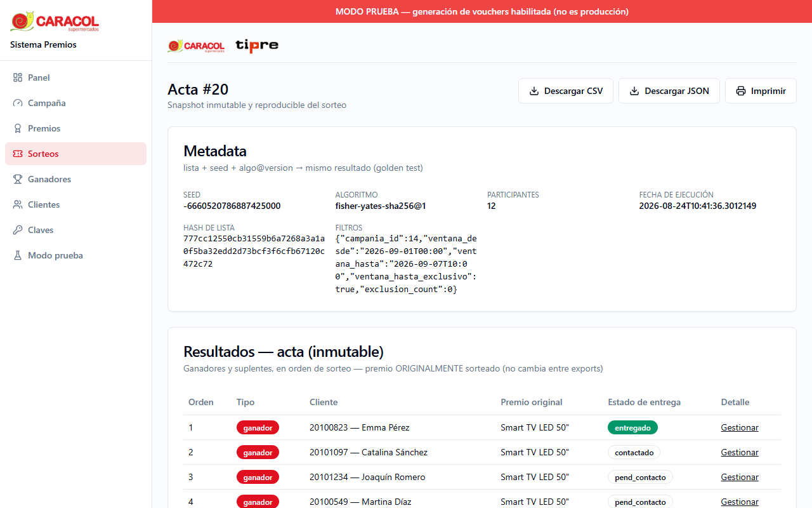Click ganador badge in row 3
812x508 pixels.
pos(258,477)
